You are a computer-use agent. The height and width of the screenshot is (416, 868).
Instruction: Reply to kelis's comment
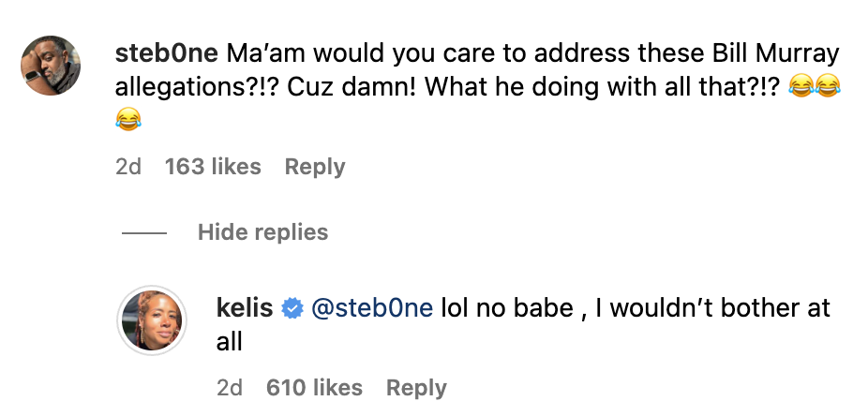point(416,388)
